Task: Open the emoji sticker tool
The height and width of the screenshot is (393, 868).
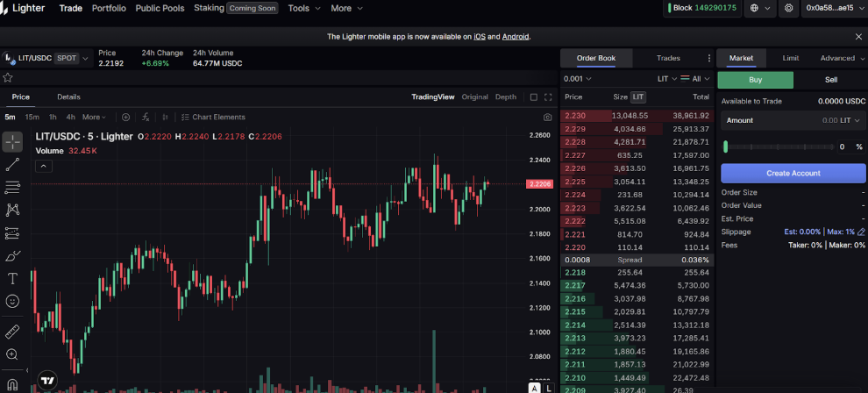Action: coord(12,302)
